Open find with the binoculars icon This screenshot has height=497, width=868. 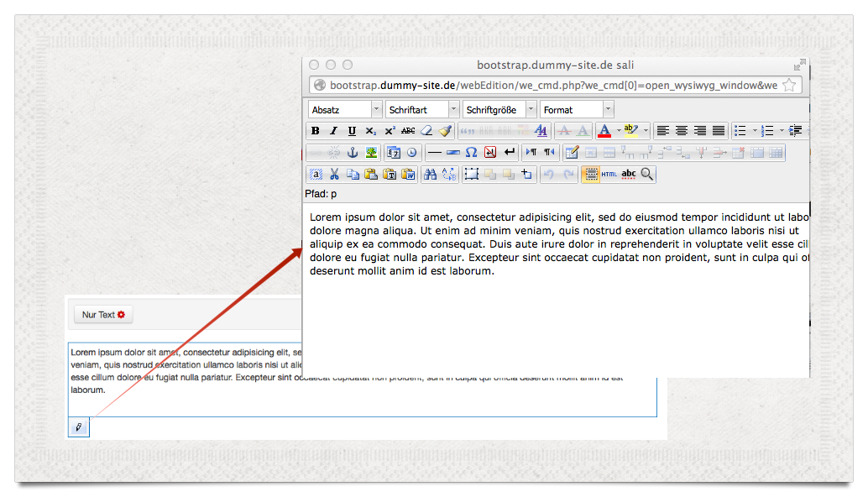coord(430,175)
